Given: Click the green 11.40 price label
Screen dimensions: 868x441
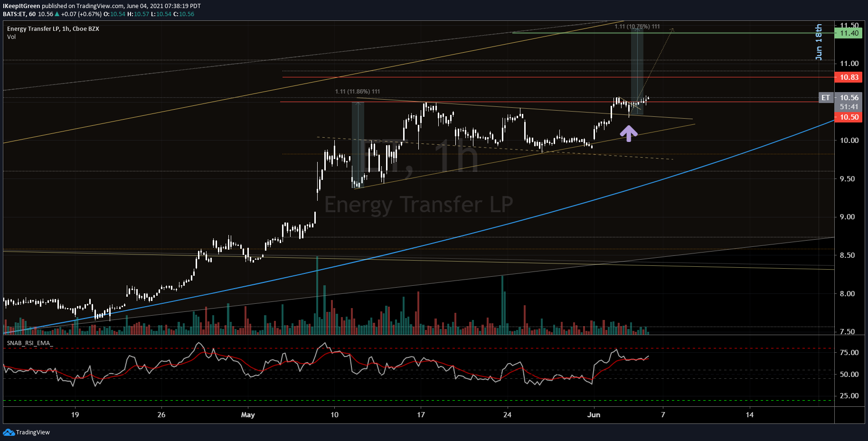Looking at the screenshot, I should (x=849, y=33).
